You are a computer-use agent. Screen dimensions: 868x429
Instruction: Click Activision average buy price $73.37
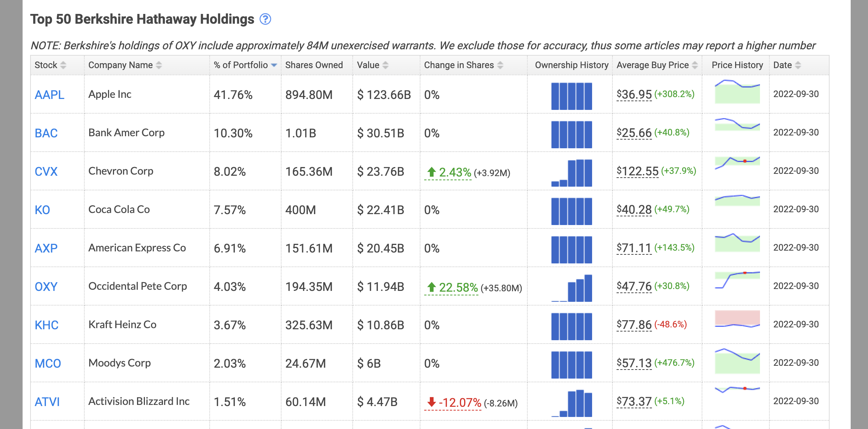click(634, 402)
